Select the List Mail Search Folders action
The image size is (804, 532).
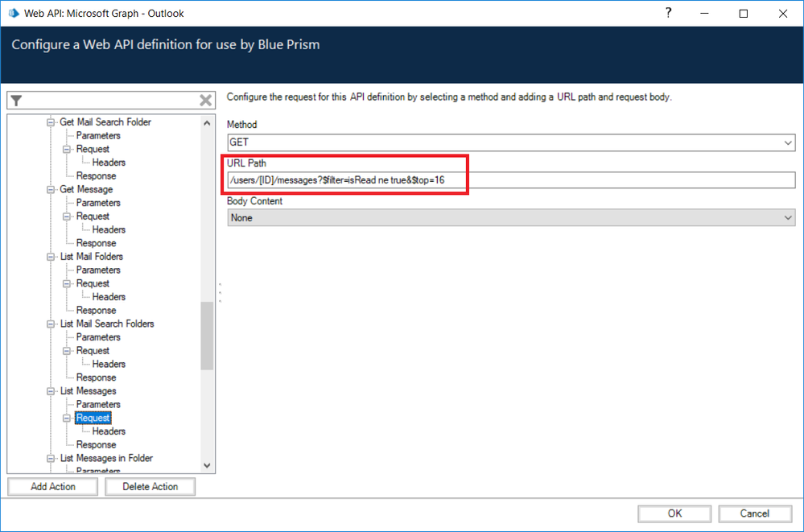point(107,324)
